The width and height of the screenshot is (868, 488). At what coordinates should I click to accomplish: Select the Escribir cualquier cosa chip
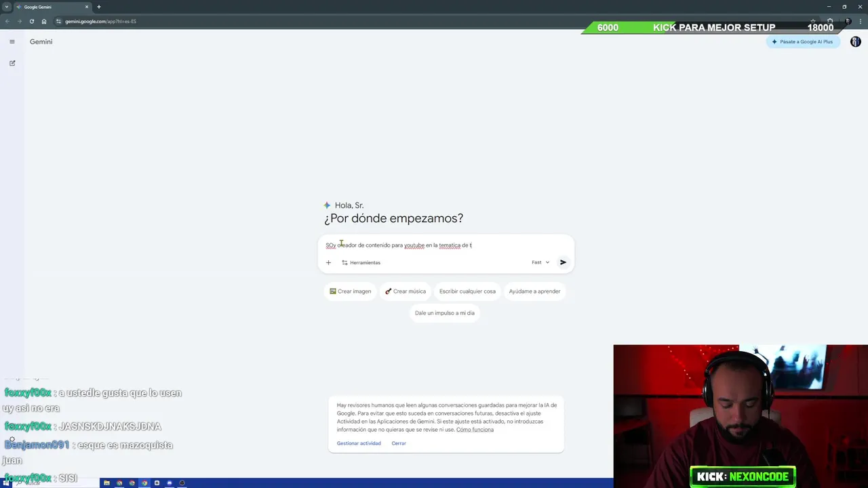point(467,291)
